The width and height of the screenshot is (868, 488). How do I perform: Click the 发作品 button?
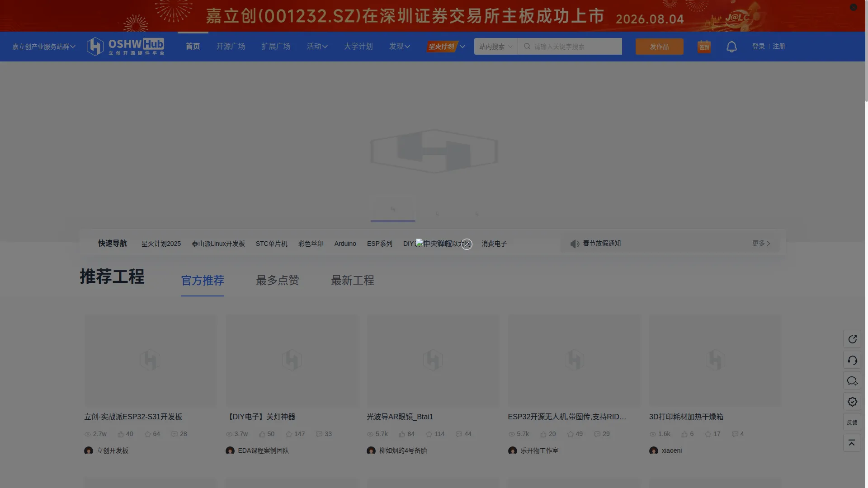point(660,47)
